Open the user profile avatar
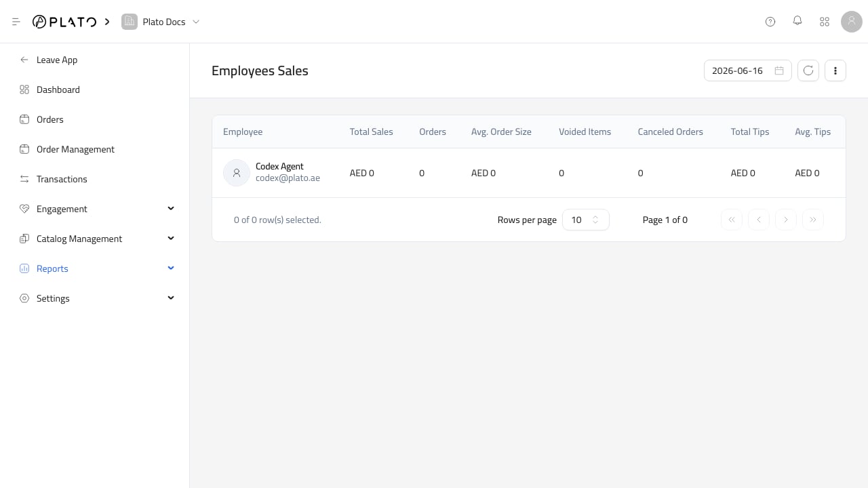 coord(852,22)
